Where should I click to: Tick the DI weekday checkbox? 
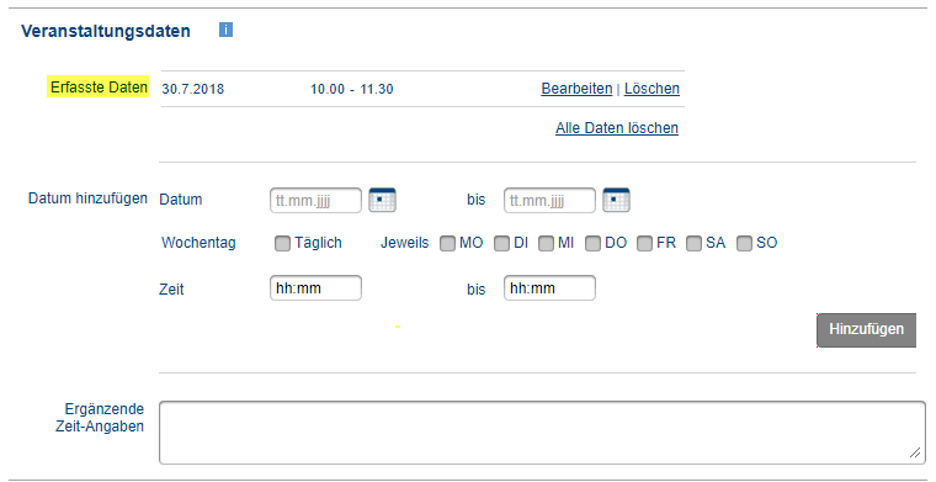point(502,243)
